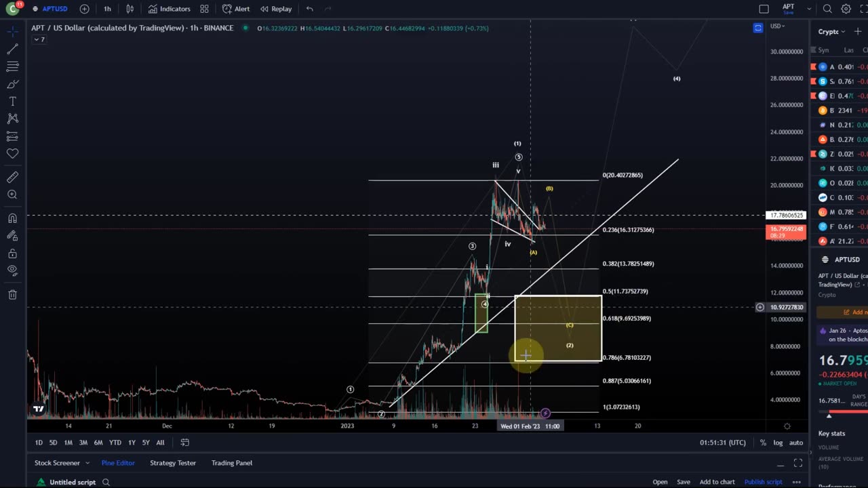Select the trend line drawing tool
Screen dimensions: 868x488
[x=12, y=49]
